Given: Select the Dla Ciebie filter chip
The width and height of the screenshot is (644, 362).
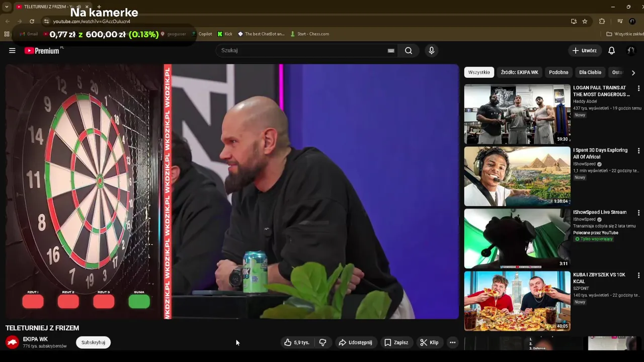Looking at the screenshot, I should coord(590,72).
